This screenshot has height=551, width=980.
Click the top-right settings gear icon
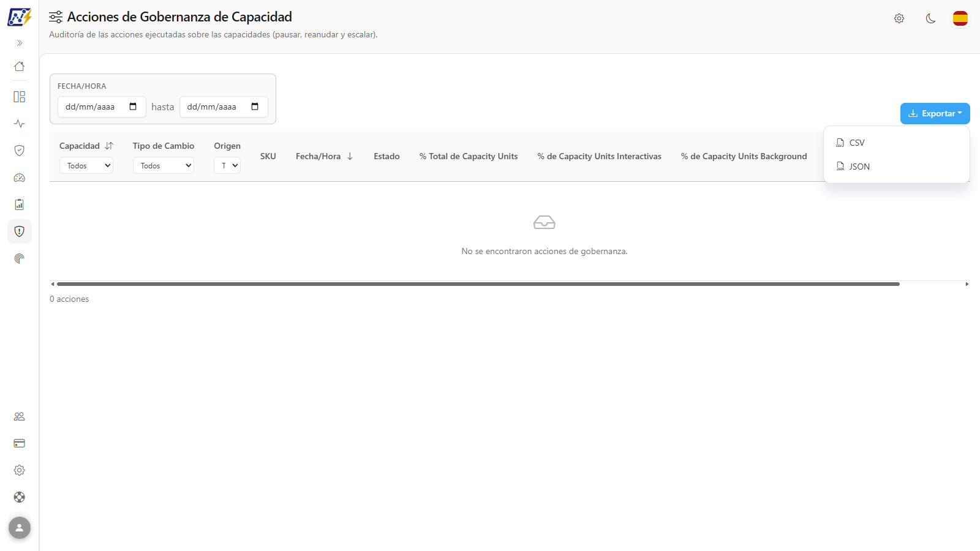[x=899, y=18]
